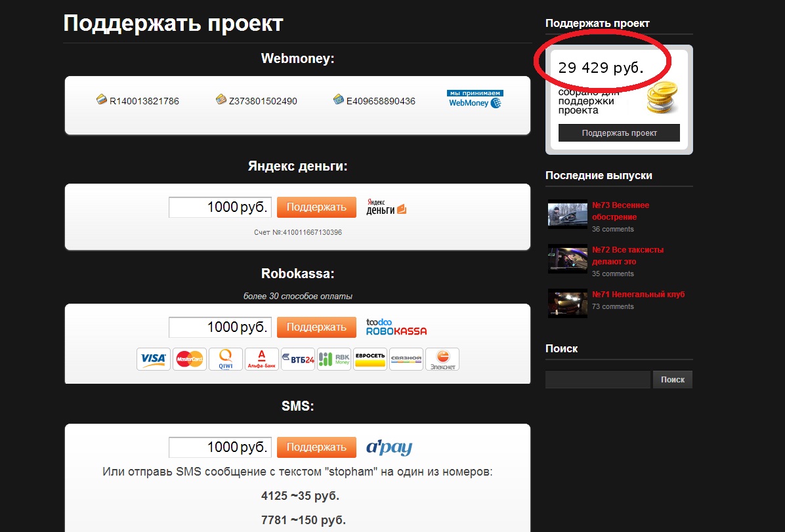Pick the RBK Money payment icon
Screen dimensions: 785x532
[x=334, y=359]
